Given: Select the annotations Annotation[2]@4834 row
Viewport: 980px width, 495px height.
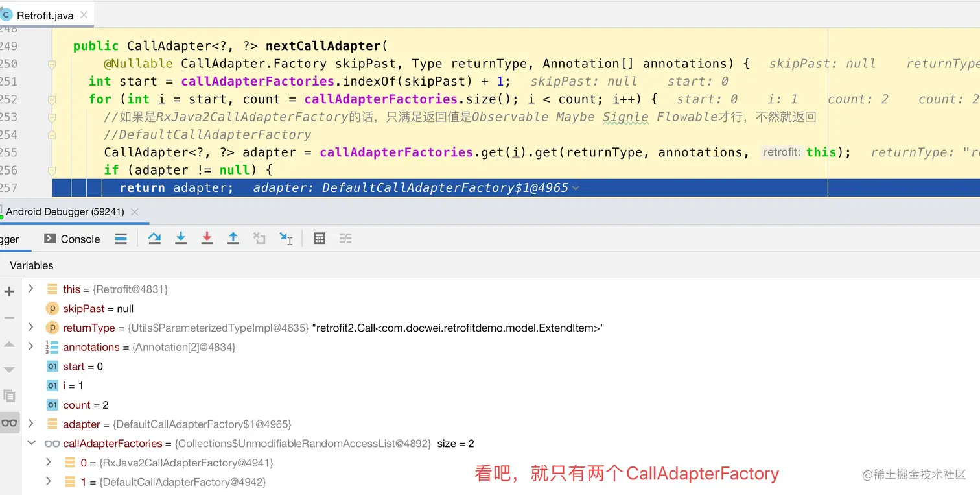Looking at the screenshot, I should (500, 347).
